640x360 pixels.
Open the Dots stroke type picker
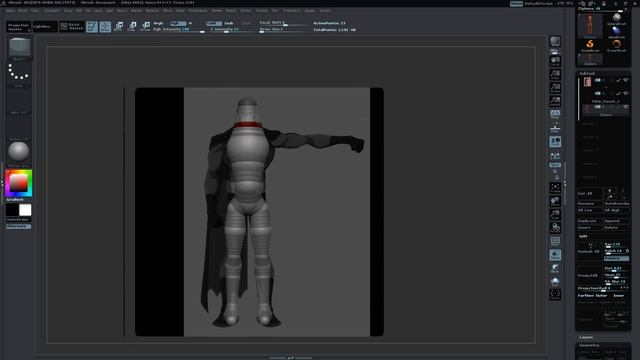tap(19, 73)
